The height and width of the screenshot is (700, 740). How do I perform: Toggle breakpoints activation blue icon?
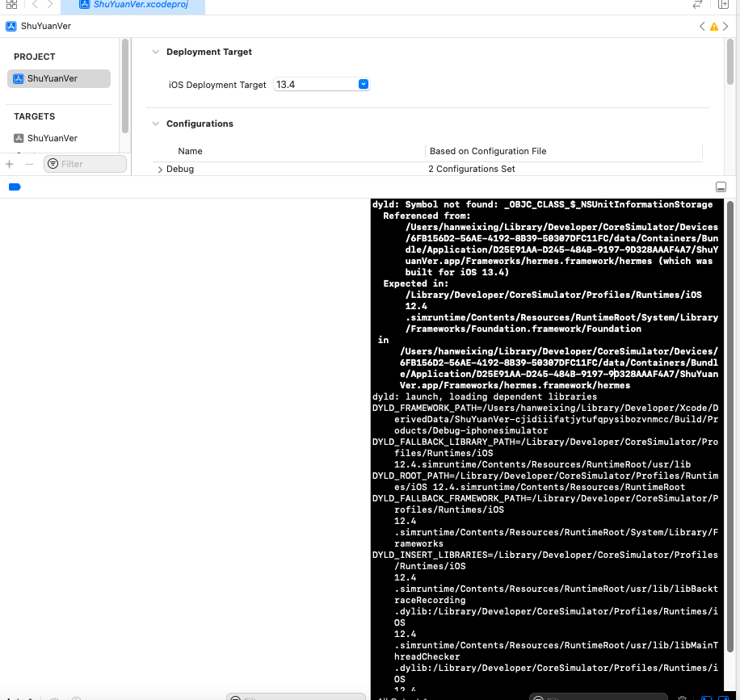coord(15,187)
